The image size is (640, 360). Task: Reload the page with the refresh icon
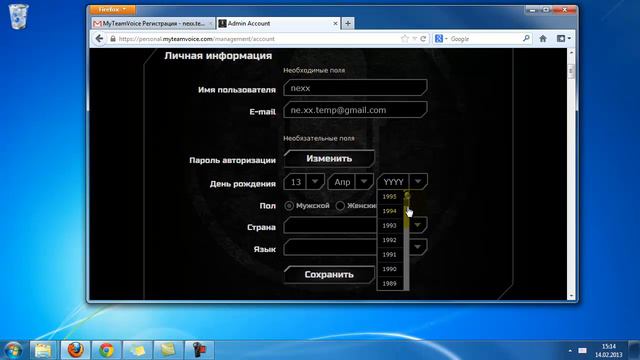[423, 39]
